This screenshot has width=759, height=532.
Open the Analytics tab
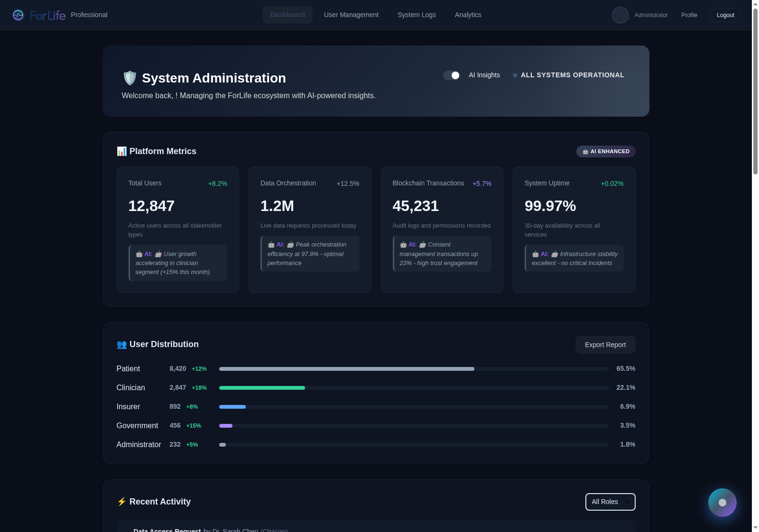point(468,15)
